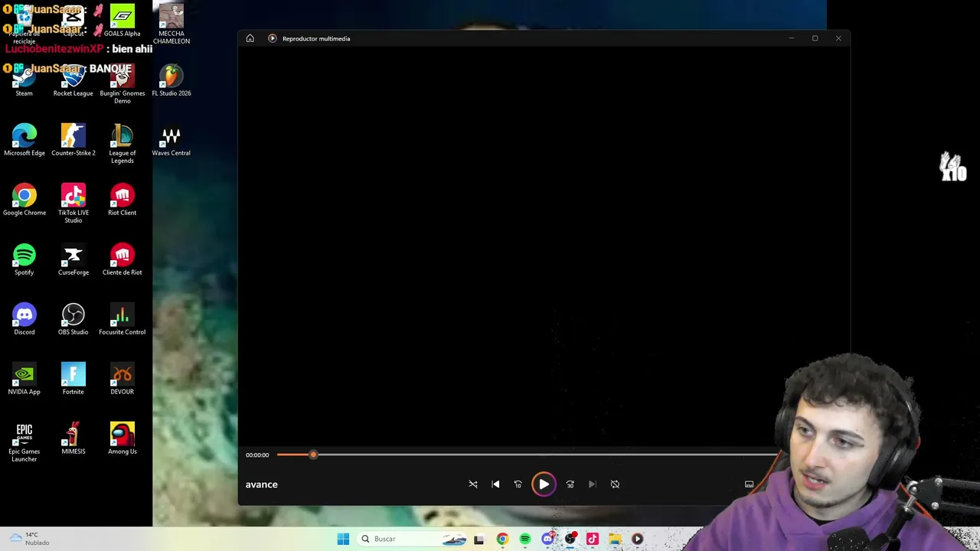Open Discord from the taskbar

[x=547, y=539]
